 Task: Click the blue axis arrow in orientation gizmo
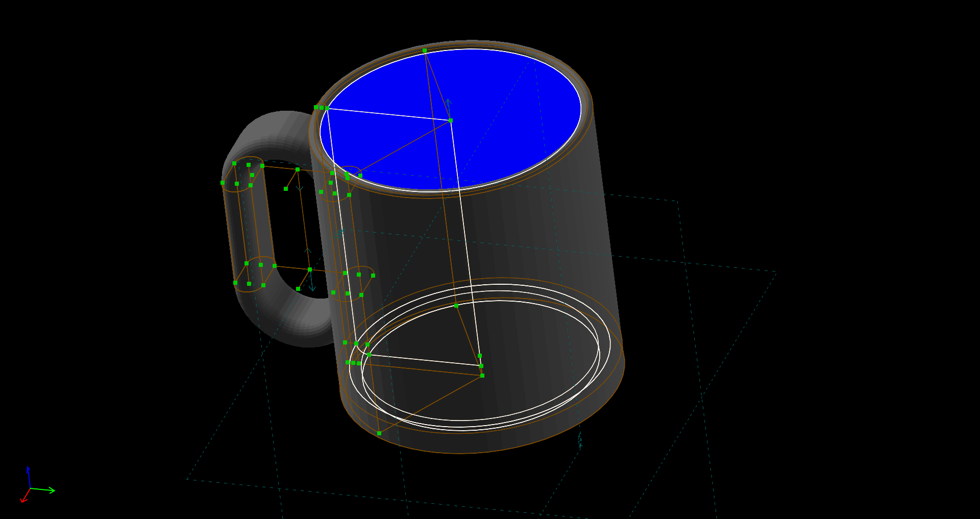coord(28,471)
